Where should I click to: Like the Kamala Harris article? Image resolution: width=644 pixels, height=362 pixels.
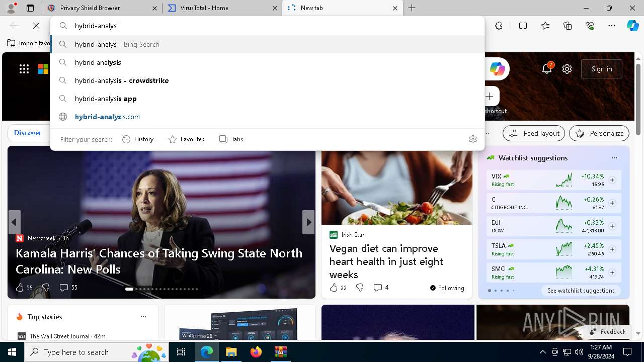click(x=20, y=288)
